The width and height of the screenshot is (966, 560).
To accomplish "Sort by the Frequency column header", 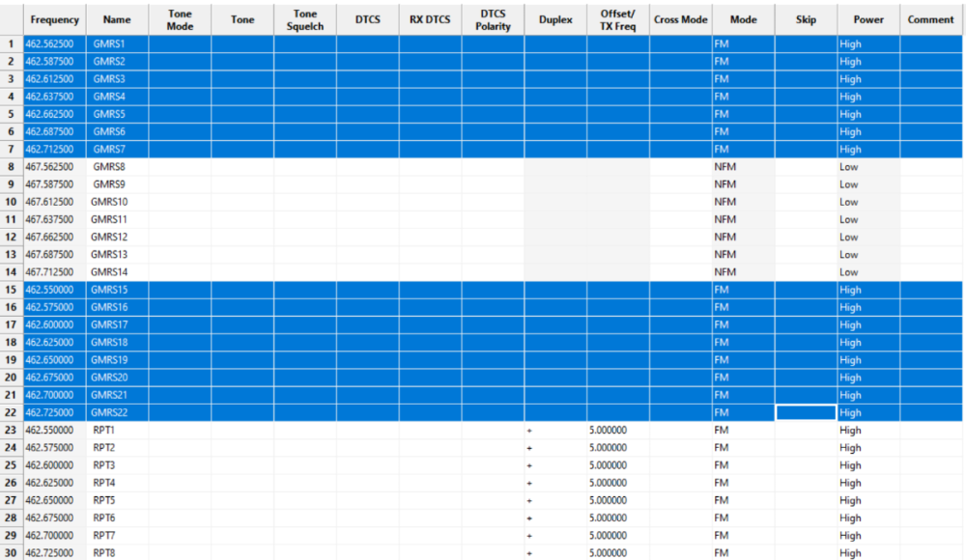I will coord(55,19).
